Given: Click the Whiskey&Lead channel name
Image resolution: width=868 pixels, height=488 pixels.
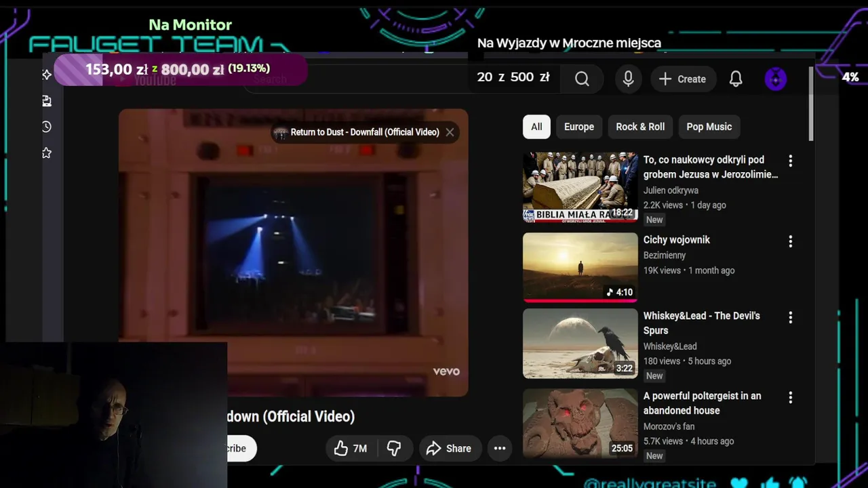Looking at the screenshot, I should coord(670,346).
